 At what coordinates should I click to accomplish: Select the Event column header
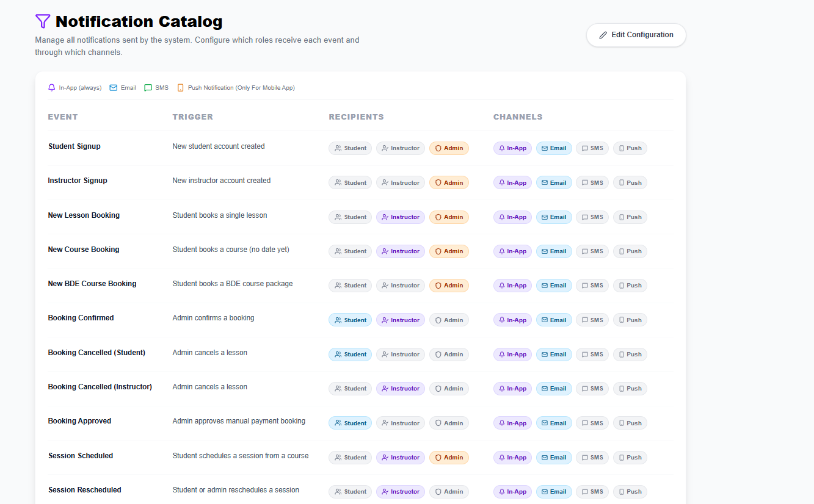point(63,117)
